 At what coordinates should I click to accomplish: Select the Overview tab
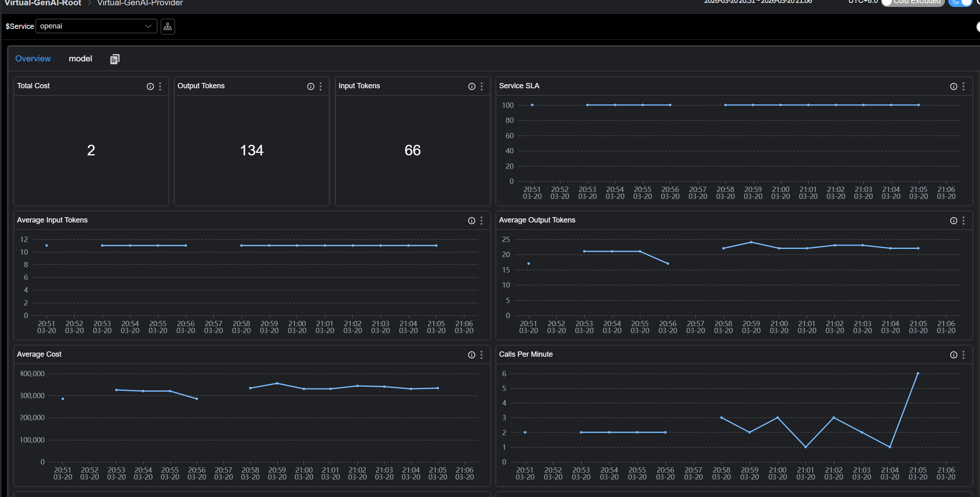click(33, 59)
